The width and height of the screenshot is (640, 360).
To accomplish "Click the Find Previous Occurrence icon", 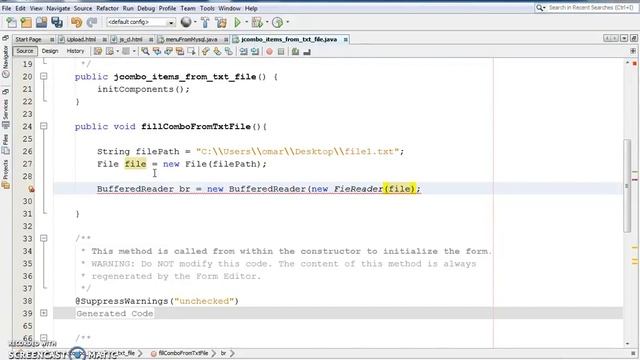I will [x=157, y=51].
